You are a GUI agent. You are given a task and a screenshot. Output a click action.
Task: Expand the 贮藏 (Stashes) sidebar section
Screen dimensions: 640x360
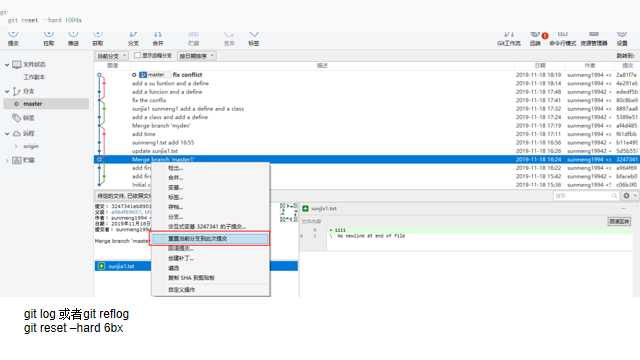[x=7, y=160]
